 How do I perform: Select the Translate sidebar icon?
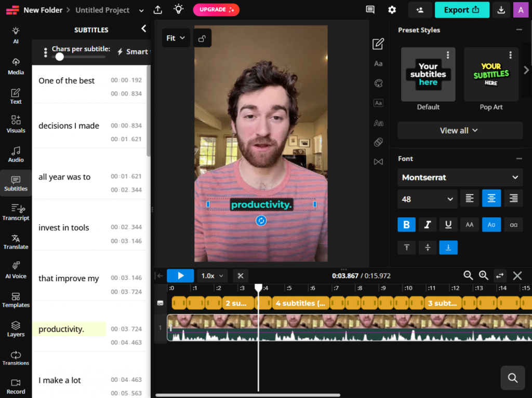coord(16,242)
